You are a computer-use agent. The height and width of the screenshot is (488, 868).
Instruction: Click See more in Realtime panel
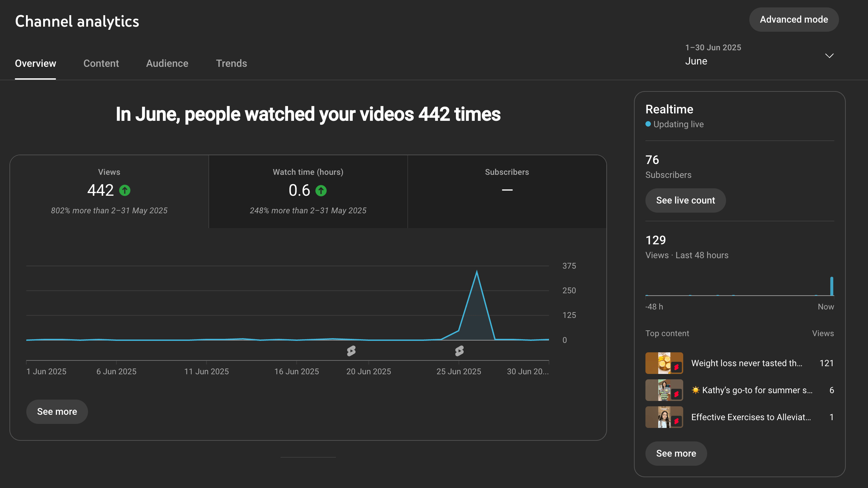[676, 454]
